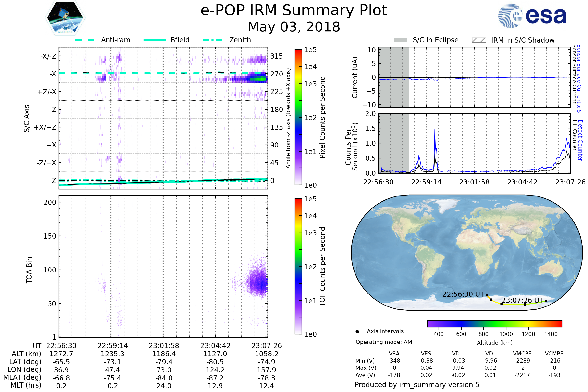Image resolution: width=588 pixels, height=392 pixels.
Task: Click the Bfield solid legend line
Action: click(x=155, y=40)
